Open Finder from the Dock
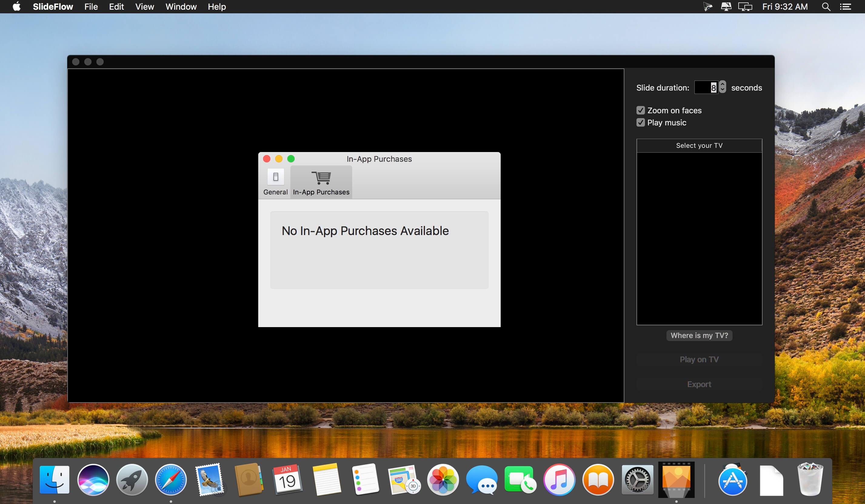 pyautogui.click(x=55, y=480)
